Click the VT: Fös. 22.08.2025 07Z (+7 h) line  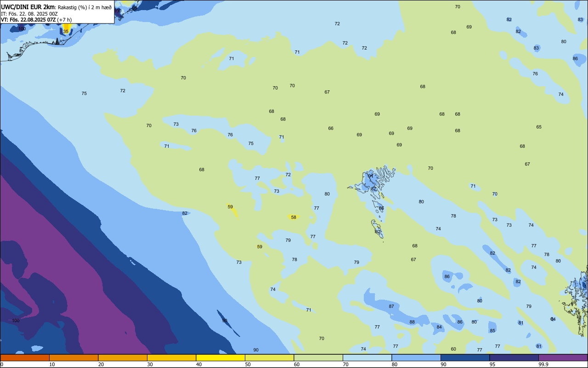pyautogui.click(x=36, y=19)
